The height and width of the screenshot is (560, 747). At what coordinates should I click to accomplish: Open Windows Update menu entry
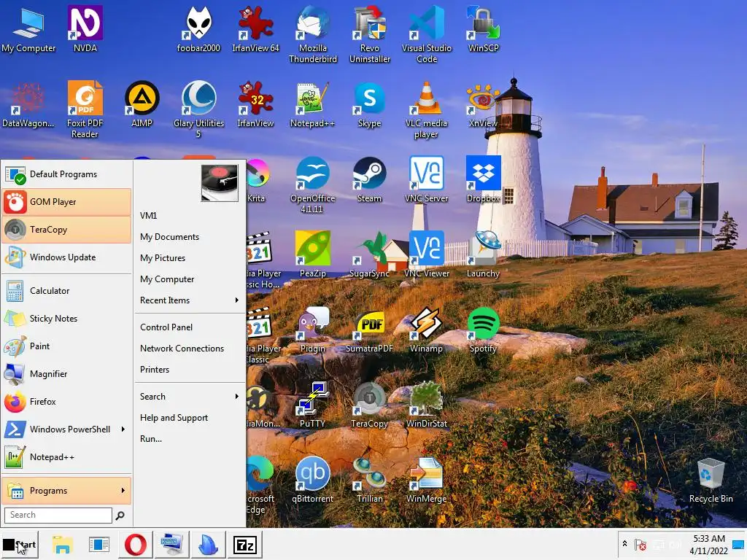coord(66,257)
